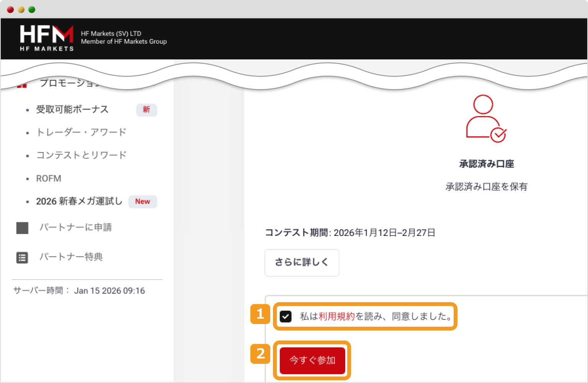Click the パートナーに申請 sidebar entry
The width and height of the screenshot is (588, 383).
click(x=76, y=227)
